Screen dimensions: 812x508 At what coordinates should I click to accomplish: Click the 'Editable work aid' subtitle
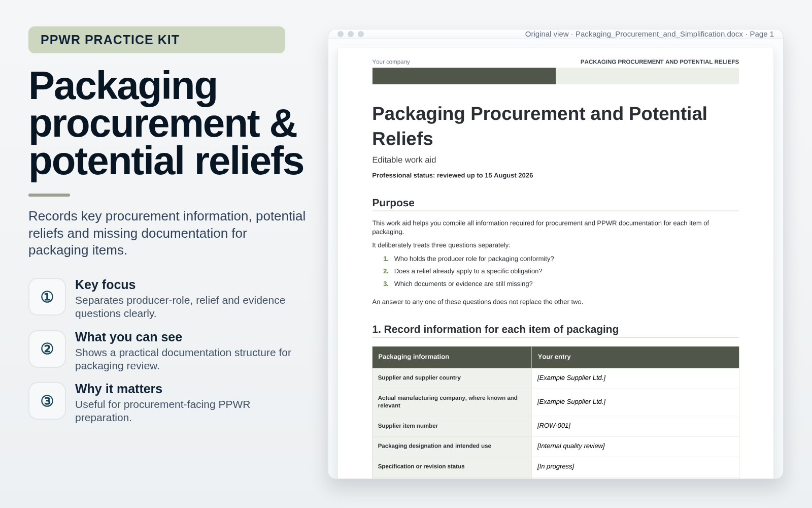coord(404,160)
